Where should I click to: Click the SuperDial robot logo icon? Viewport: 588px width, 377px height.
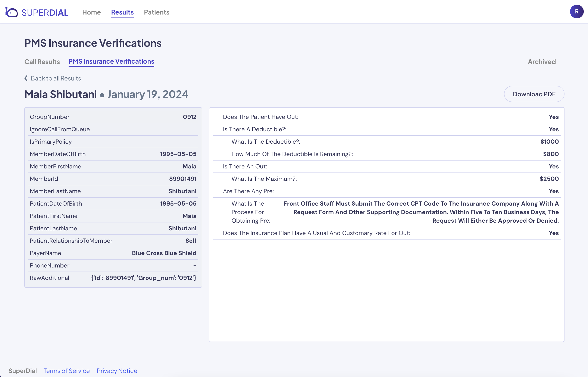pos(12,12)
